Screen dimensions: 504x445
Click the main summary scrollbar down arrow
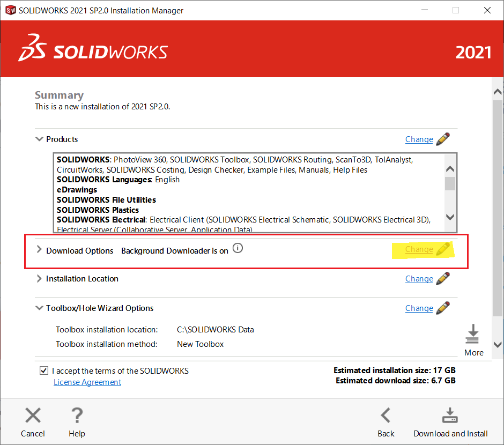point(497,345)
